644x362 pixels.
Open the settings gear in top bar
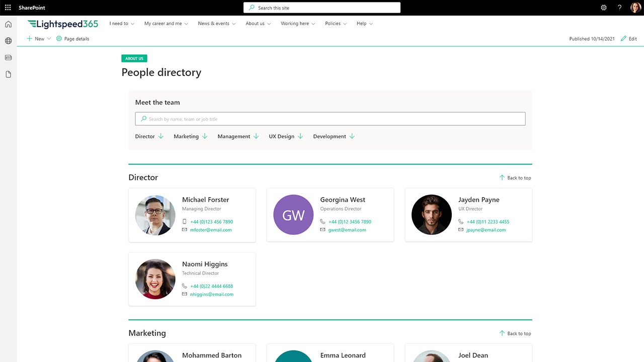point(604,8)
